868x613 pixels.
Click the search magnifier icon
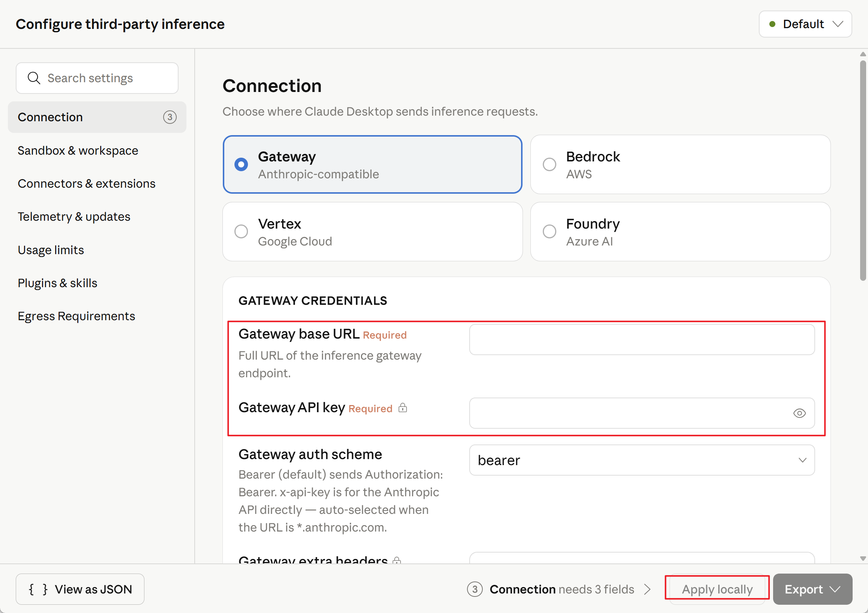[34, 78]
